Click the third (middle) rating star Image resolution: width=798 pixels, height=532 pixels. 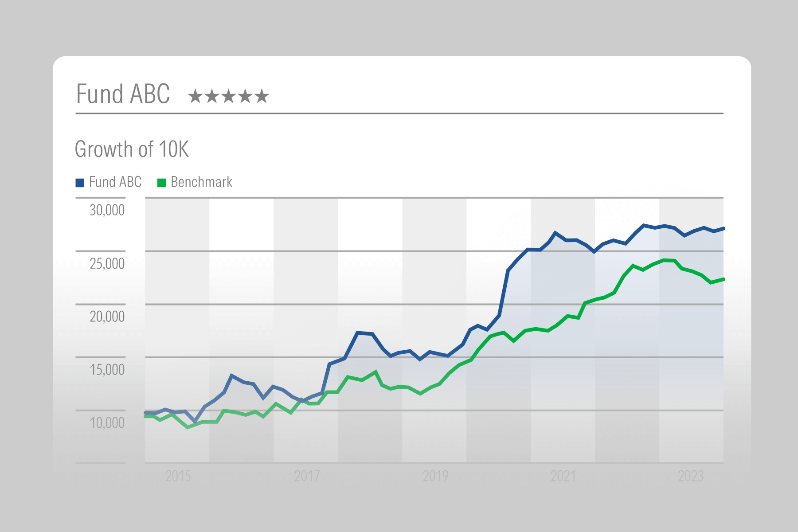229,96
